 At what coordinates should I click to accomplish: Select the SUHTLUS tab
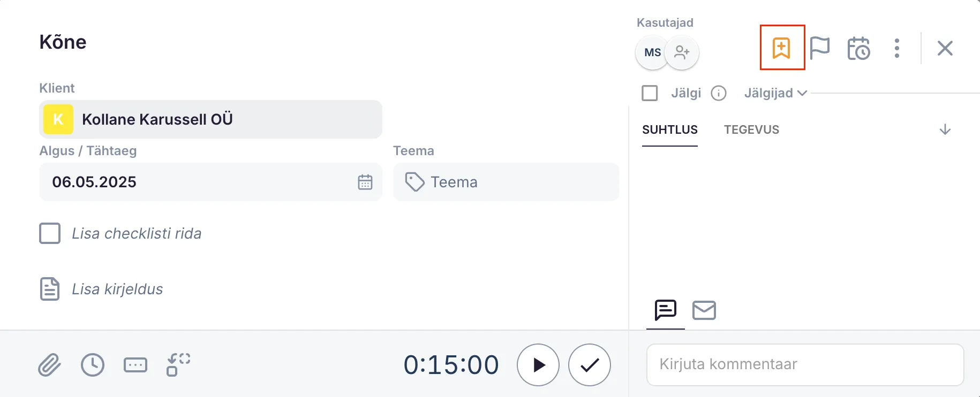(669, 130)
